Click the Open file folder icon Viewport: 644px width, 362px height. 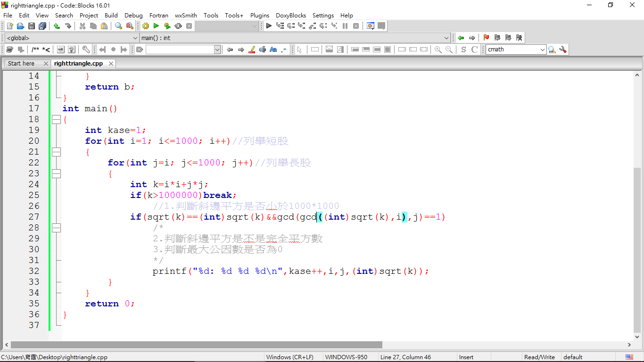click(20, 26)
